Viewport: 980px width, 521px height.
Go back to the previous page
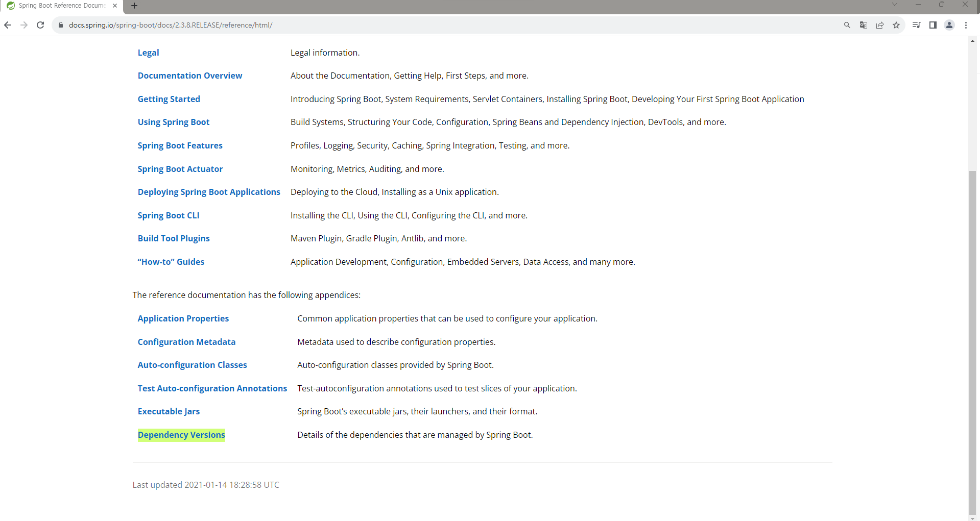click(8, 25)
